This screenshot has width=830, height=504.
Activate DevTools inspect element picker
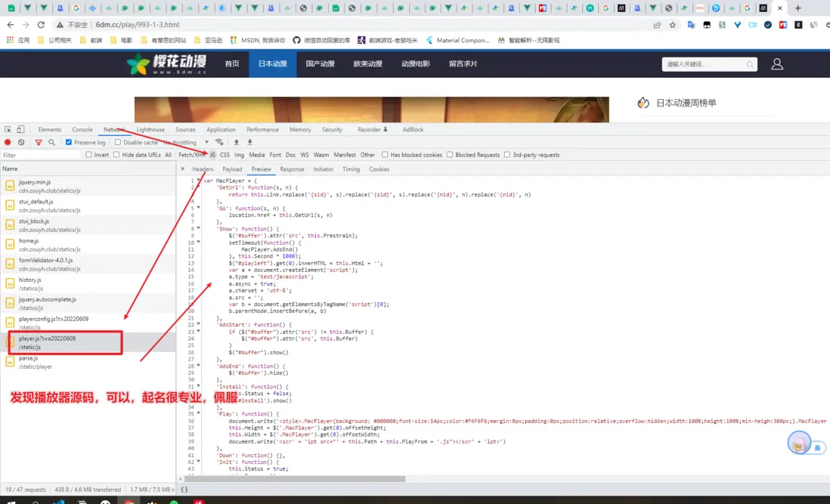point(8,129)
